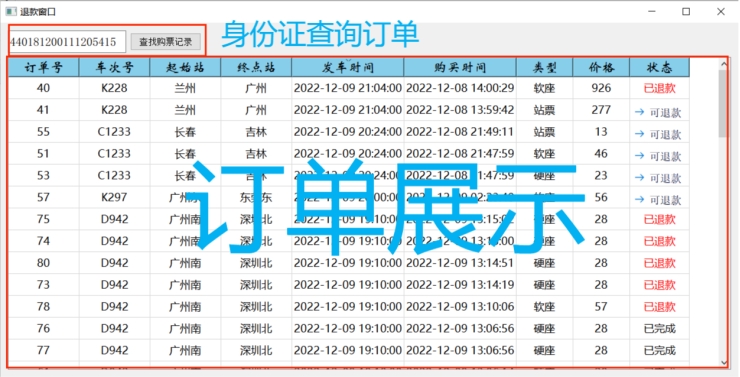Viewport: 740px width, 377px height.
Task: Select 已退款 status of order 80
Action: click(659, 263)
